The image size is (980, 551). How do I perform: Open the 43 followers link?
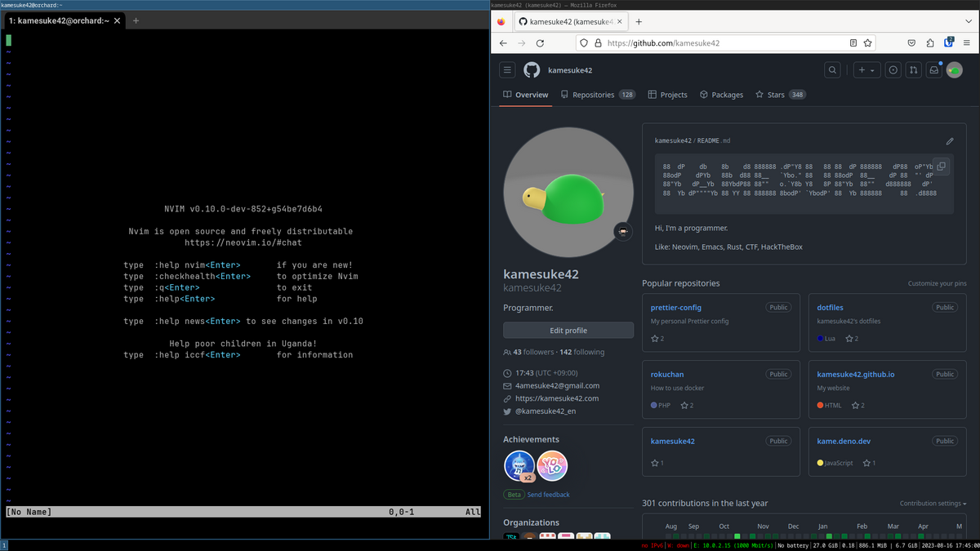click(x=528, y=352)
